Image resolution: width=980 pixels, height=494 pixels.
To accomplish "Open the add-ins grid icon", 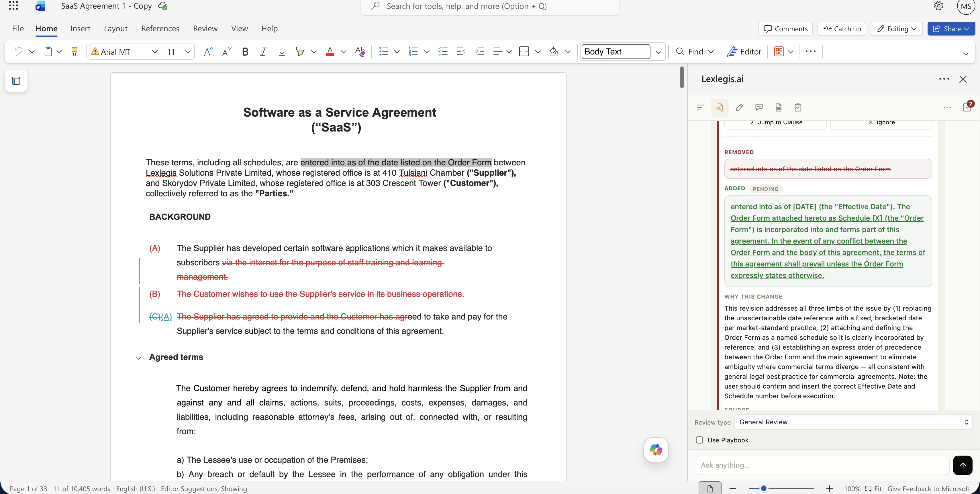I will tap(779, 51).
